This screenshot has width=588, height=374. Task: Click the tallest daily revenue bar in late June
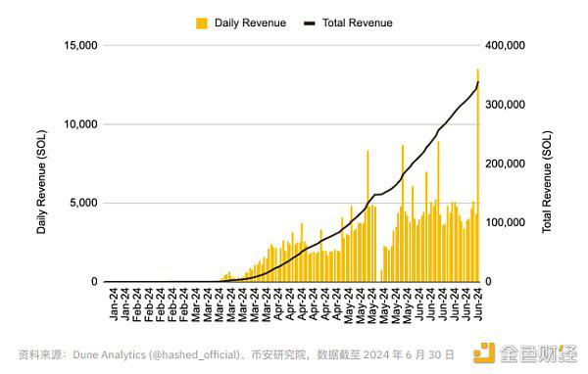click(478, 175)
